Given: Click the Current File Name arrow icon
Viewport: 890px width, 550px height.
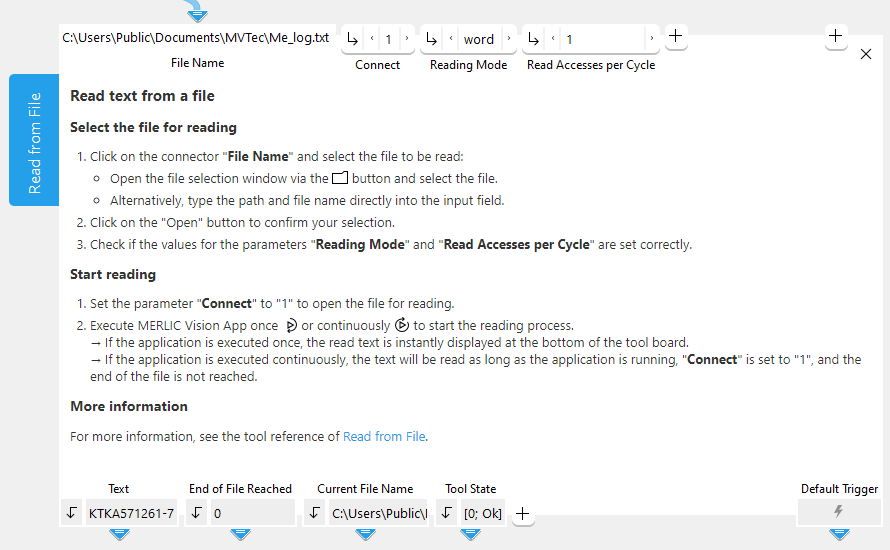Looking at the screenshot, I should tap(315, 513).
